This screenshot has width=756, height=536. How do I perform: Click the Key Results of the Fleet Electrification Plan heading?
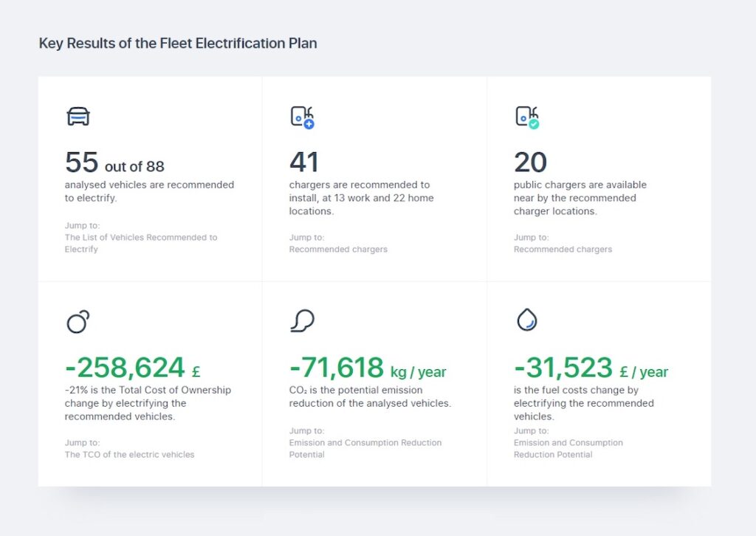178,44
